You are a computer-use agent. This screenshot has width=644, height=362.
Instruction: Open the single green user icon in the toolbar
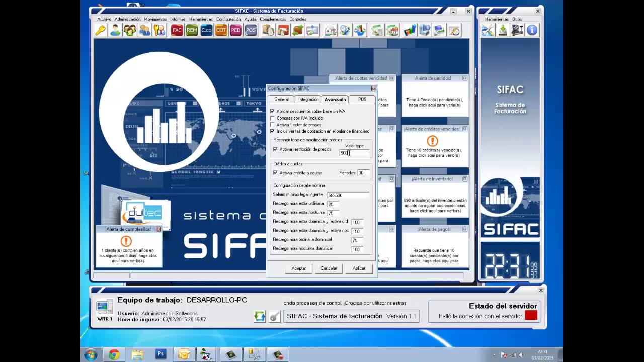click(x=115, y=30)
